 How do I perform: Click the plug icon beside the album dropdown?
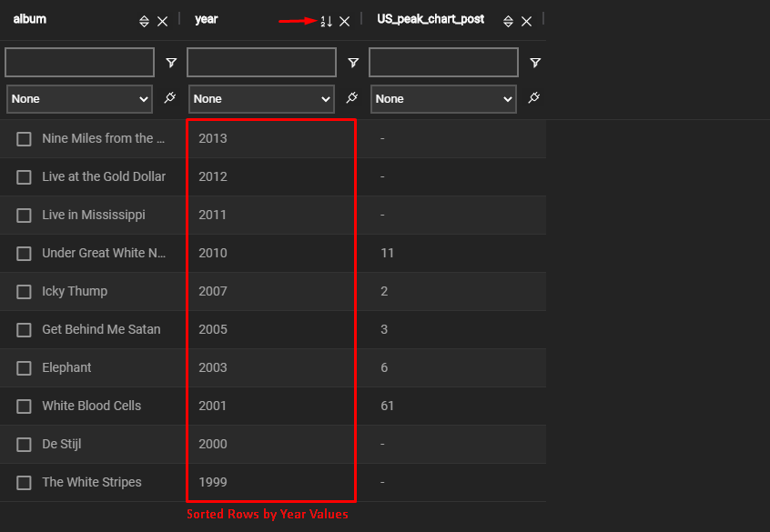(169, 98)
